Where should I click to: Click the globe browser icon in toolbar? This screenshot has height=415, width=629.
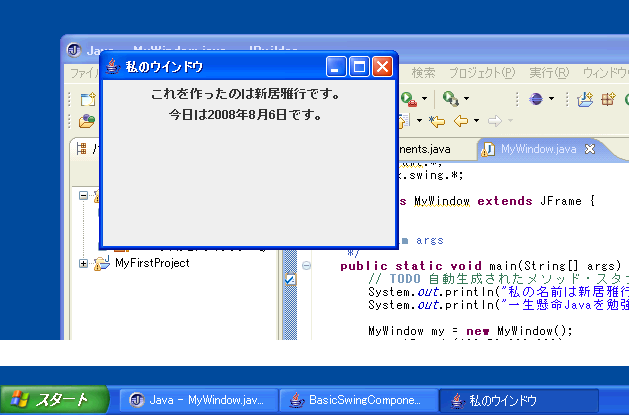click(x=536, y=99)
